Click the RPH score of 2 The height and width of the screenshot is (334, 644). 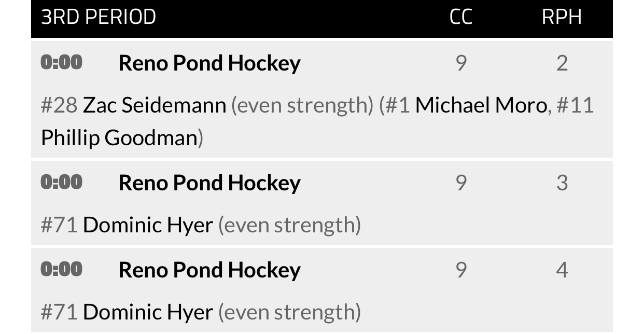pyautogui.click(x=562, y=63)
